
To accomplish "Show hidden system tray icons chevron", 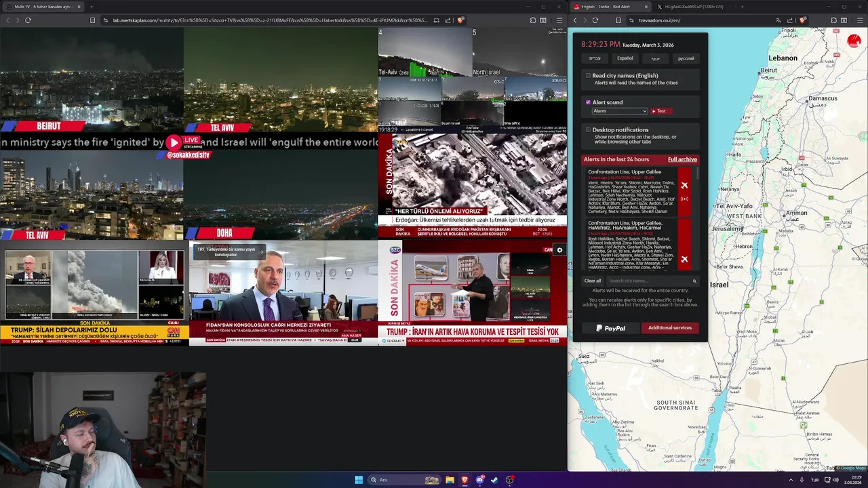I will [x=791, y=480].
